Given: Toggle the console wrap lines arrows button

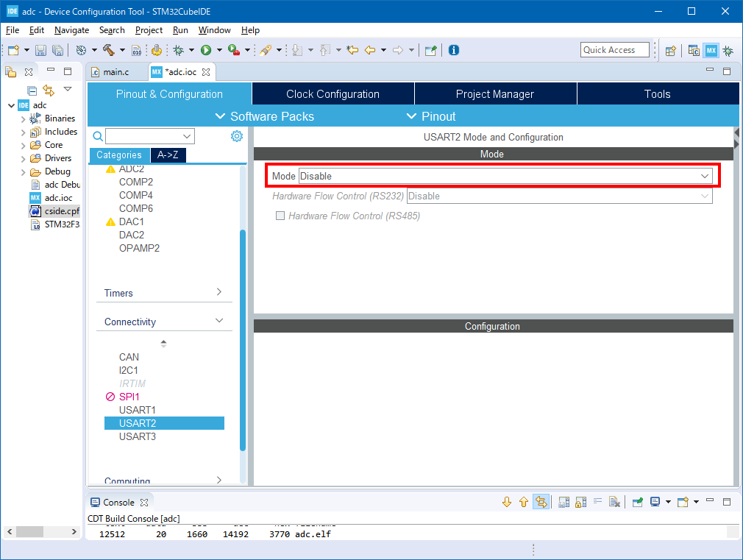Looking at the screenshot, I should 541,502.
